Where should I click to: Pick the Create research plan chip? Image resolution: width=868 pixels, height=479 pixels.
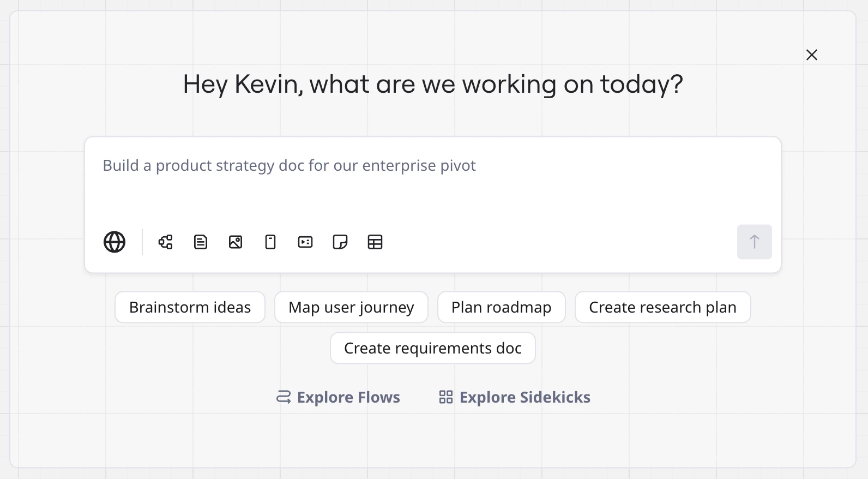(662, 307)
